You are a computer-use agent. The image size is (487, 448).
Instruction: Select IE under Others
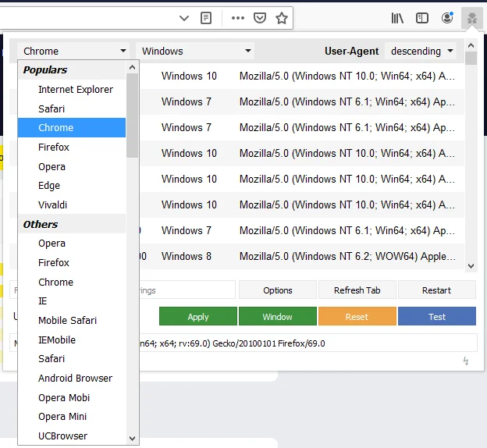coord(72,301)
